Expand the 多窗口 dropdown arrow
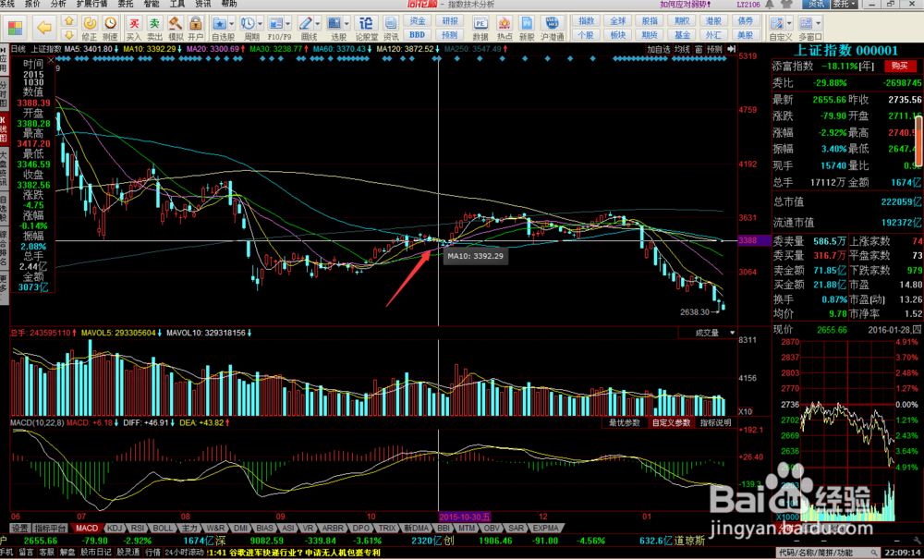Viewport: 924px width, 560px height. point(819,24)
